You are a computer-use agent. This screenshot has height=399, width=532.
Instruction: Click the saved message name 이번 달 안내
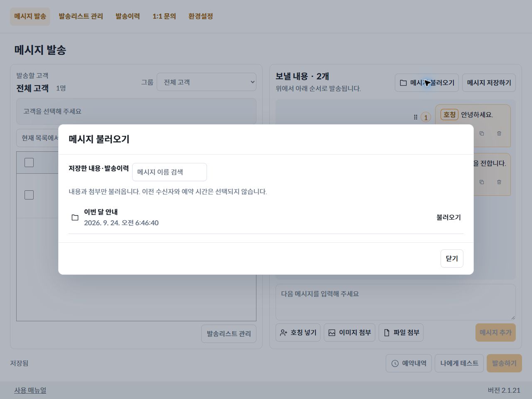[101, 212]
